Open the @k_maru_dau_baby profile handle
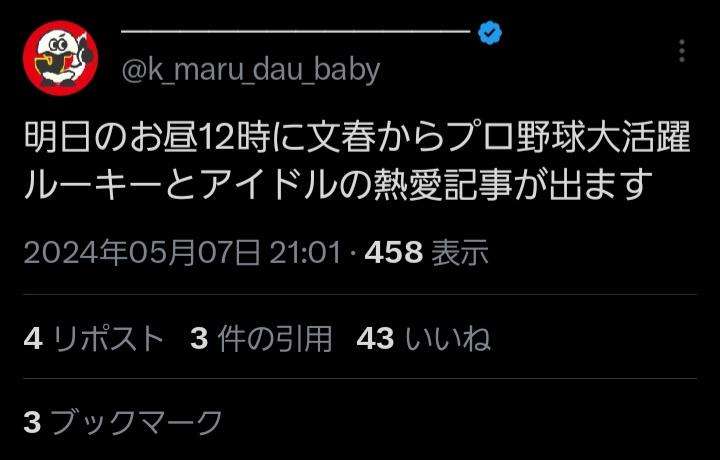Viewport: 720px width, 460px height. click(x=251, y=70)
